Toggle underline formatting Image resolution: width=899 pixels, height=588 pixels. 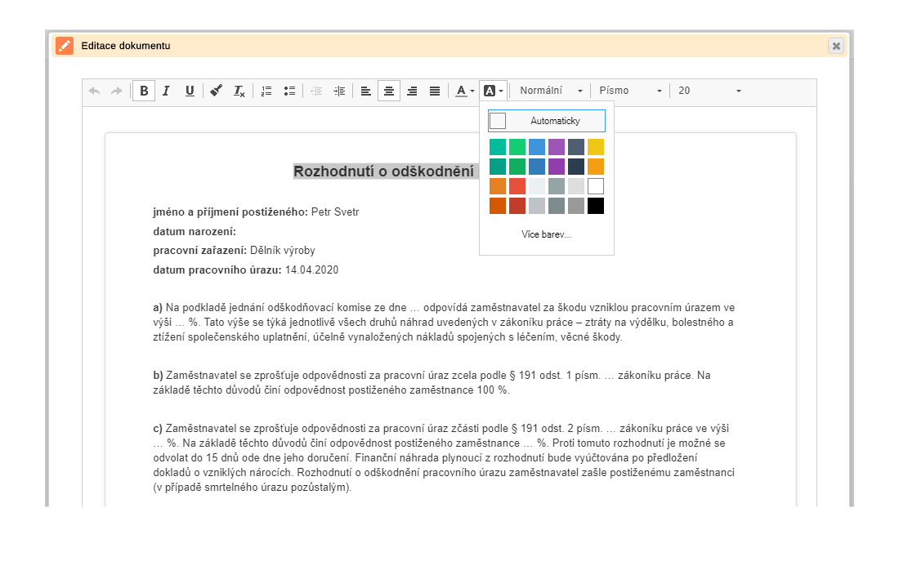pos(190,91)
